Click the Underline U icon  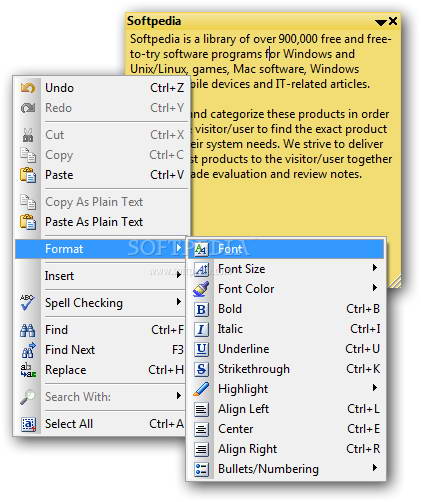[x=201, y=349]
